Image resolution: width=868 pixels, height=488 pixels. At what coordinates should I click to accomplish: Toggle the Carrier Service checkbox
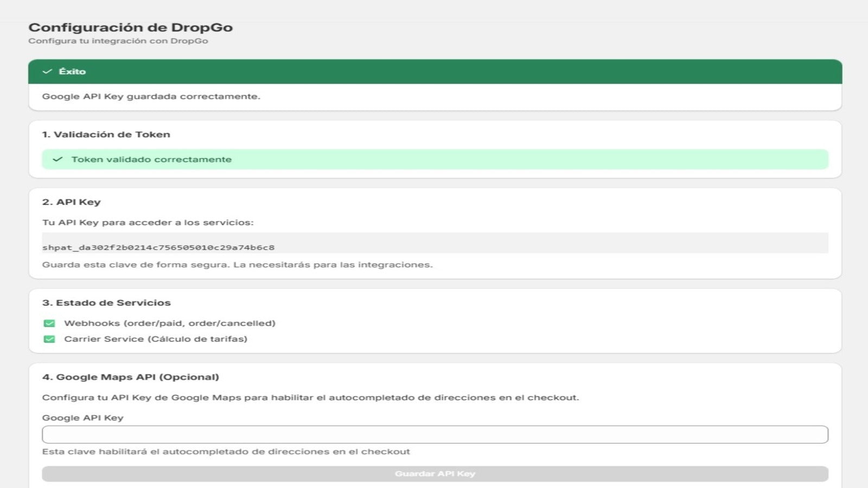49,339
